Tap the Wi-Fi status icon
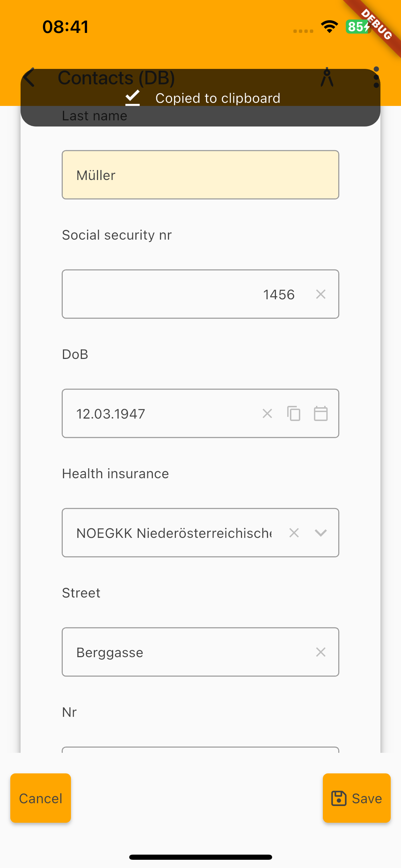Image resolution: width=401 pixels, height=868 pixels. tap(329, 27)
